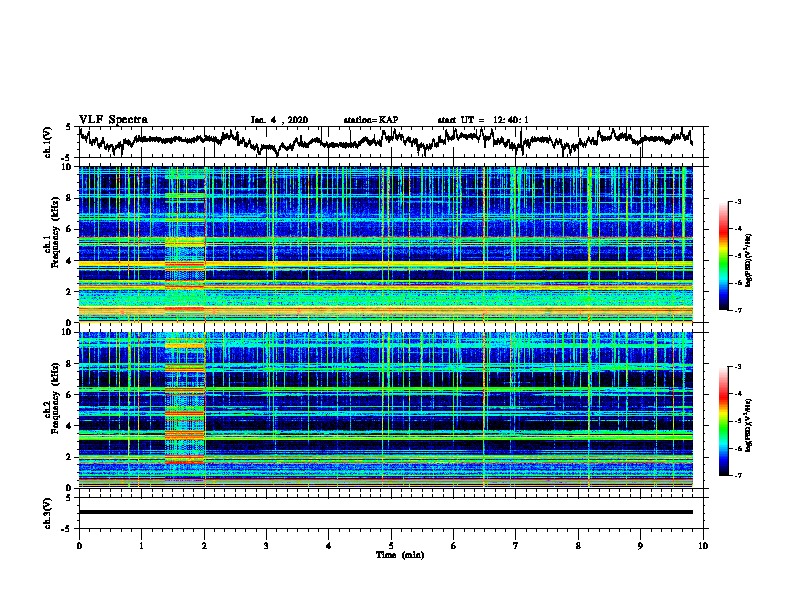
Task: Click the "3" tick label on the time axis
Action: coord(266,546)
